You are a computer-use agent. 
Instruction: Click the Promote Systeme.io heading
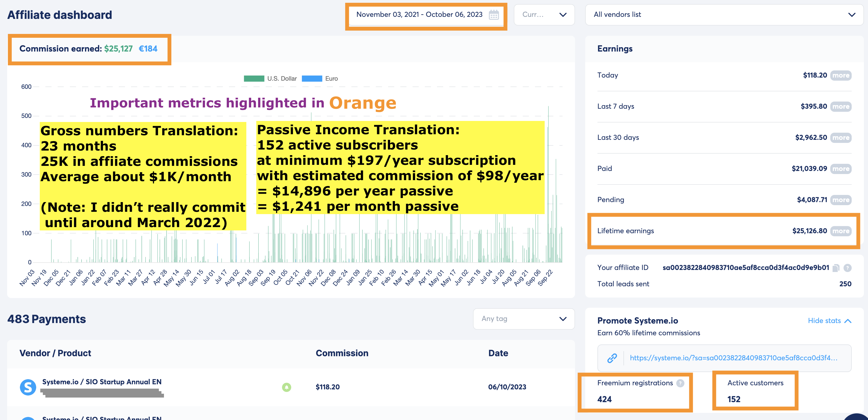pos(637,320)
